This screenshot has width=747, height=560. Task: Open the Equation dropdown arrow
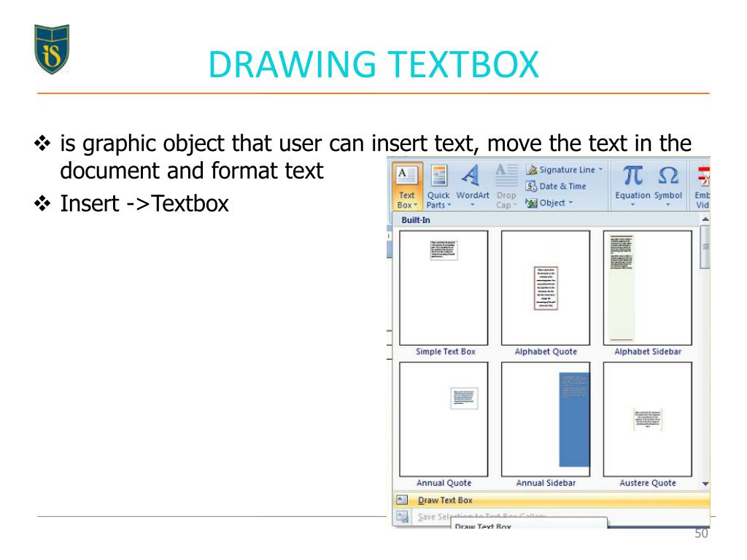click(x=632, y=205)
